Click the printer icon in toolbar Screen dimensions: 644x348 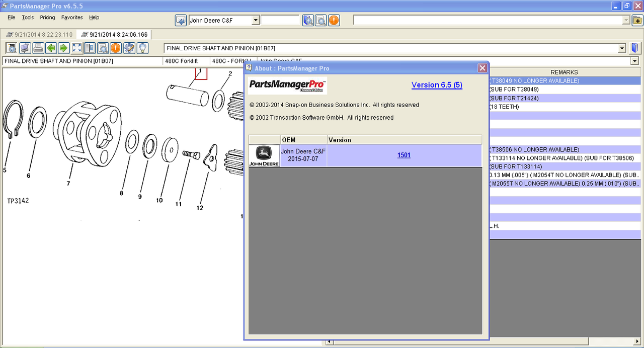pos(38,48)
